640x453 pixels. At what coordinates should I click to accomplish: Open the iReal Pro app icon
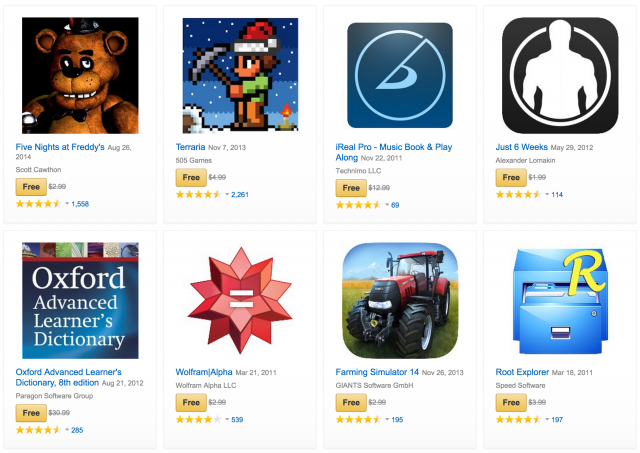click(x=400, y=76)
